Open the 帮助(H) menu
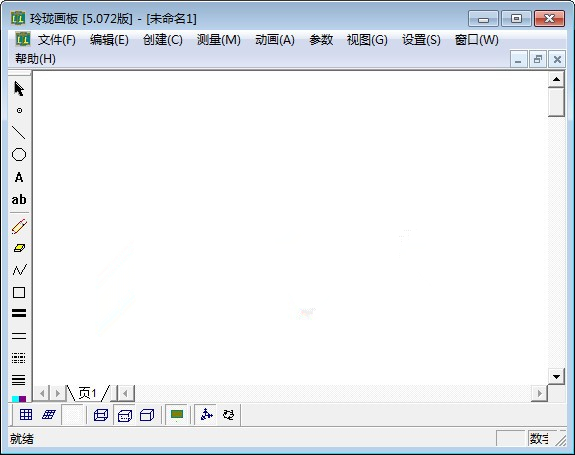 pyautogui.click(x=35, y=59)
